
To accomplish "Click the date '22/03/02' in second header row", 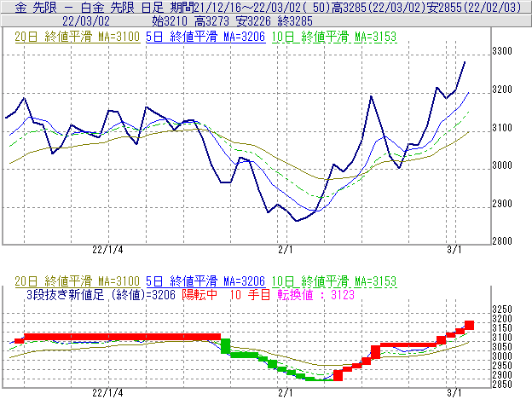I will tap(86, 21).
